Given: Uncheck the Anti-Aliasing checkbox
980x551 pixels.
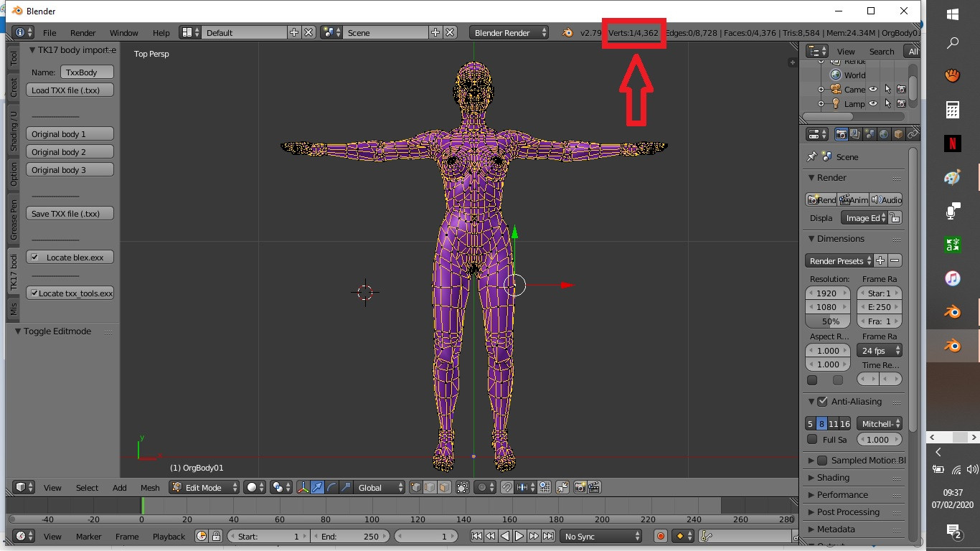Looking at the screenshot, I should (822, 402).
